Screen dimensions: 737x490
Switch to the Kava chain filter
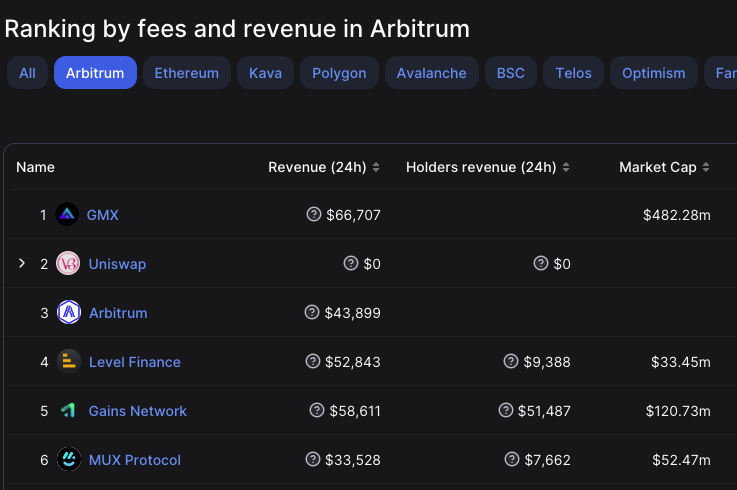266,73
